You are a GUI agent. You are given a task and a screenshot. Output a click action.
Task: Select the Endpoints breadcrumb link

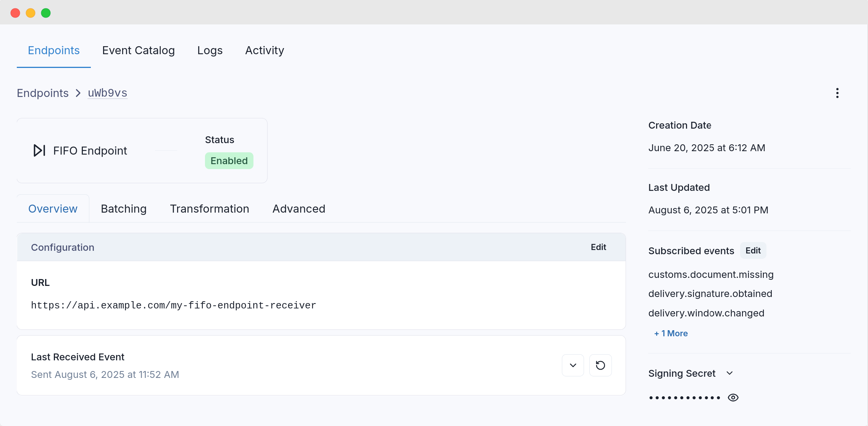point(42,93)
